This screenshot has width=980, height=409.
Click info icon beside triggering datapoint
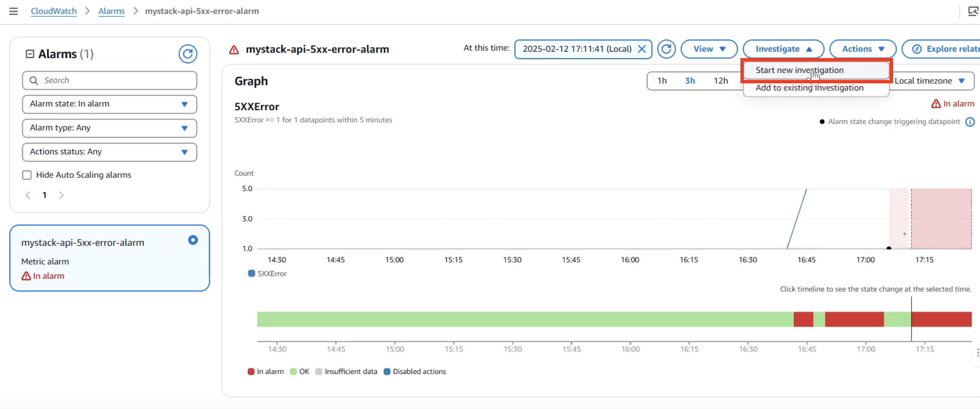click(x=970, y=122)
